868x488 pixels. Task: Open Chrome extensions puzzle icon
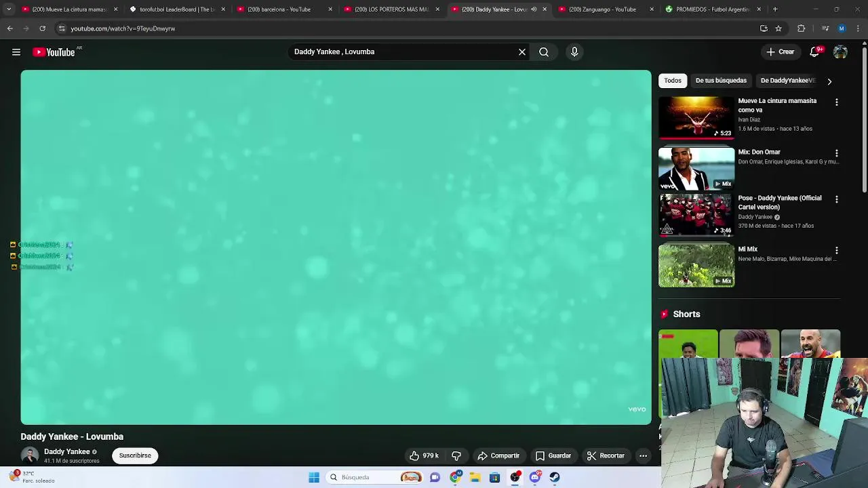click(802, 28)
